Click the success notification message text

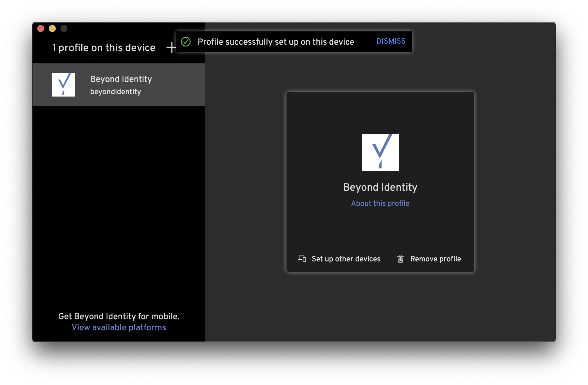click(276, 42)
